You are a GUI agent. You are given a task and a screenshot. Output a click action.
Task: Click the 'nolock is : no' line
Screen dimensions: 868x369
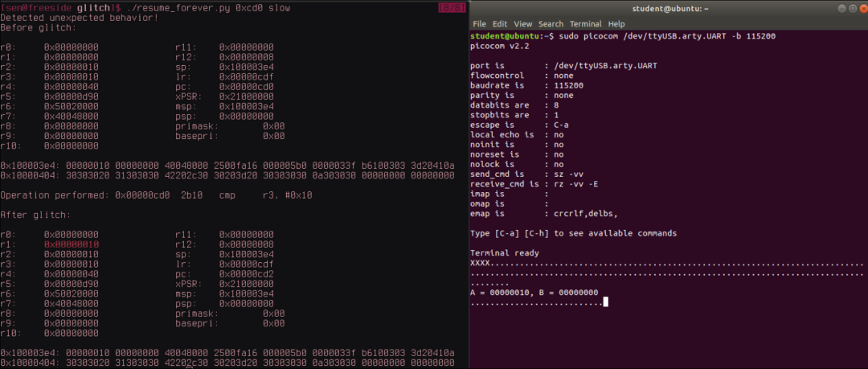pos(517,165)
